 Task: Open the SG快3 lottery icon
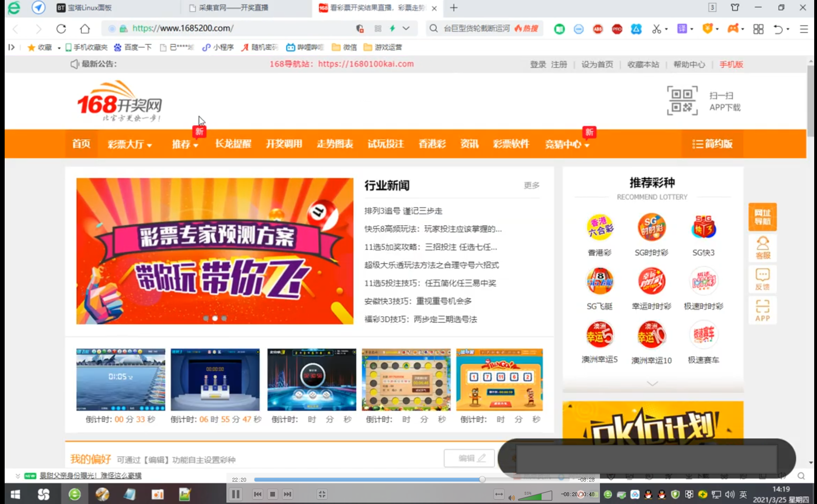(703, 228)
